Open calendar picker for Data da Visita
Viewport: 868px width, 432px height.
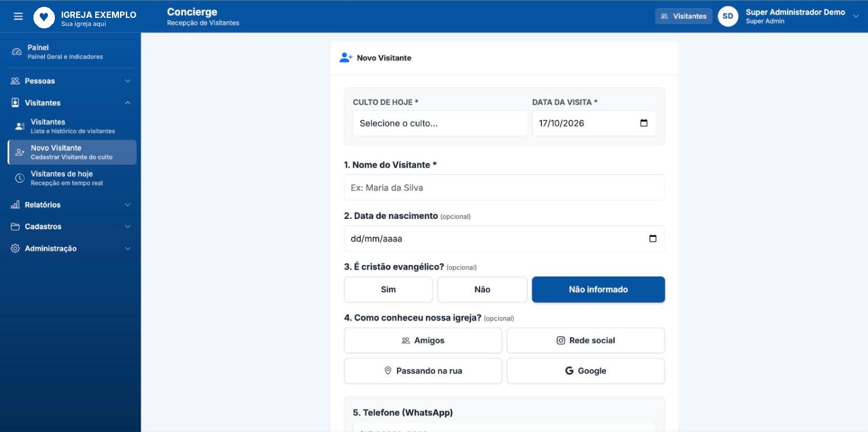(x=644, y=123)
